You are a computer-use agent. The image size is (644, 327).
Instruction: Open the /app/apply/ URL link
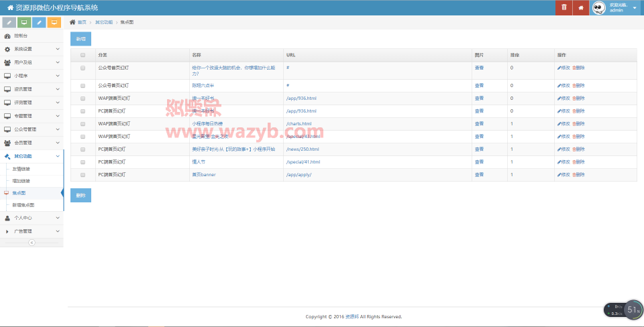(299, 175)
